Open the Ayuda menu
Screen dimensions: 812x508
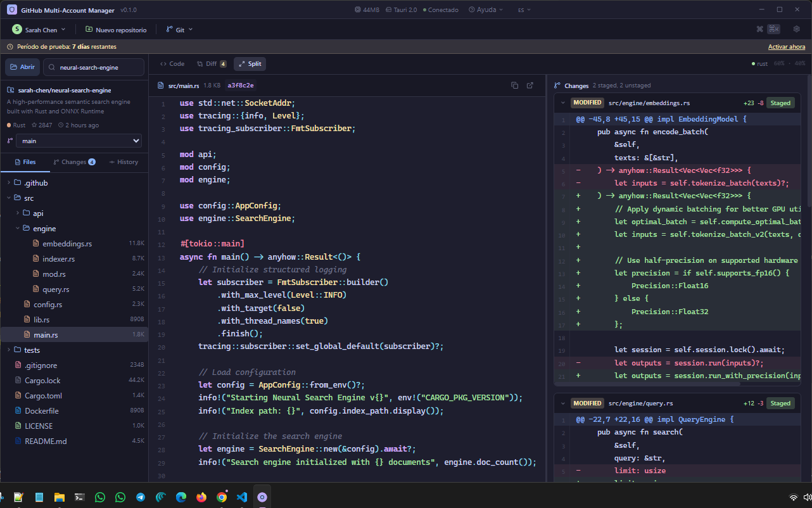pos(486,10)
